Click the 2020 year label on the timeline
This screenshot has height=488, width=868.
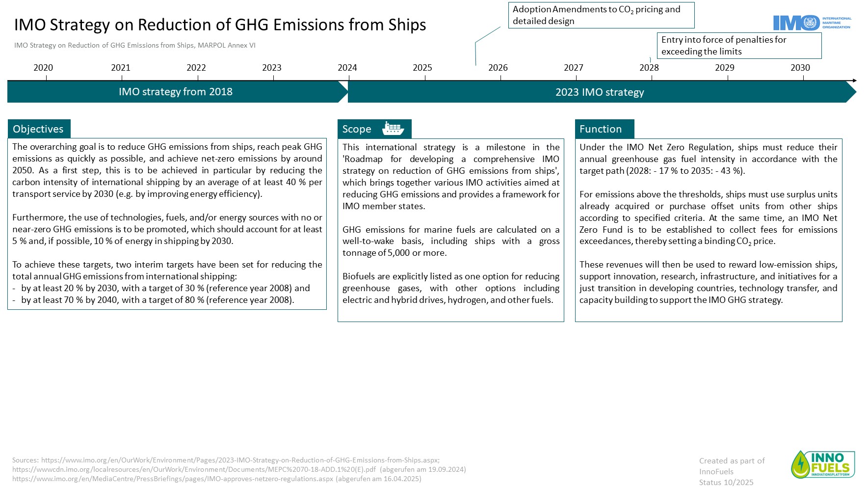(43, 68)
